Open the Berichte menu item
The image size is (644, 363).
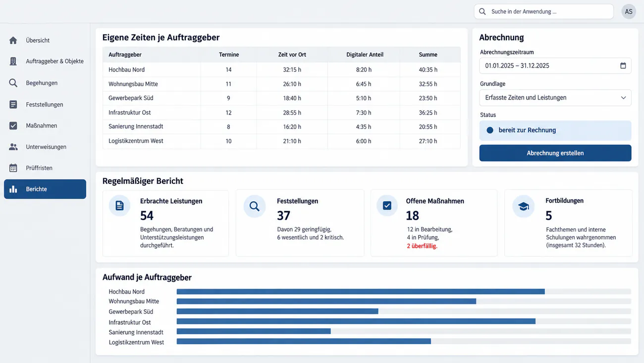point(45,189)
